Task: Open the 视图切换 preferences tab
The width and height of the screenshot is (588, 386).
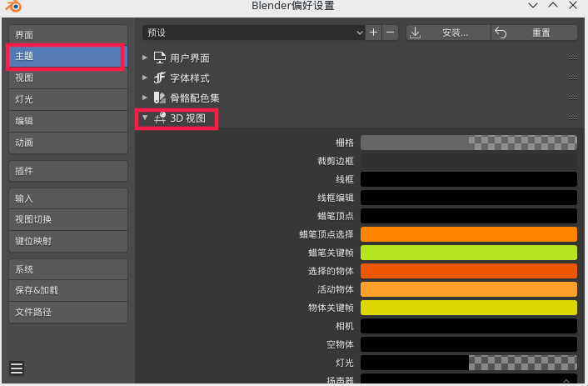Action: [x=68, y=219]
